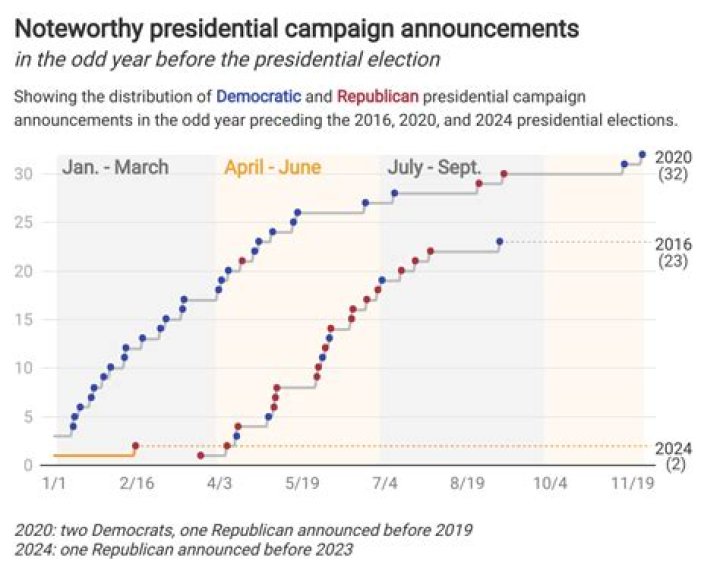Click the blue 'Democratic' word in the description
Image resolution: width=720 pixels, height=580 pixels.
coord(258,97)
